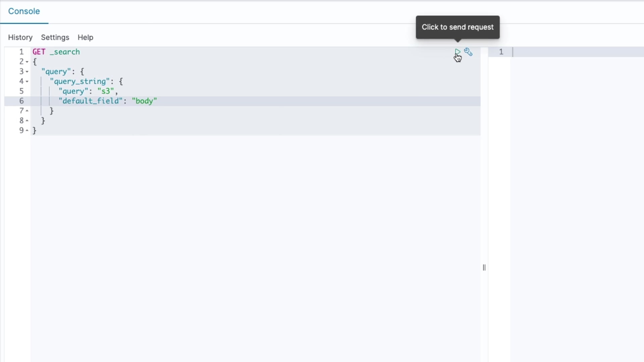Click the "s3" query value

(106, 91)
